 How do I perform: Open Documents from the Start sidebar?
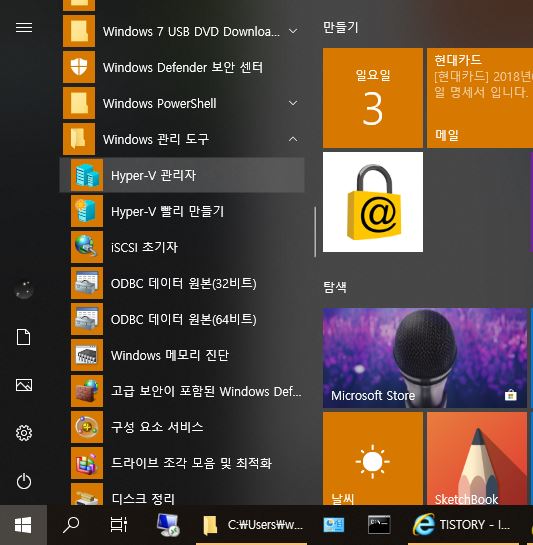click(24, 337)
